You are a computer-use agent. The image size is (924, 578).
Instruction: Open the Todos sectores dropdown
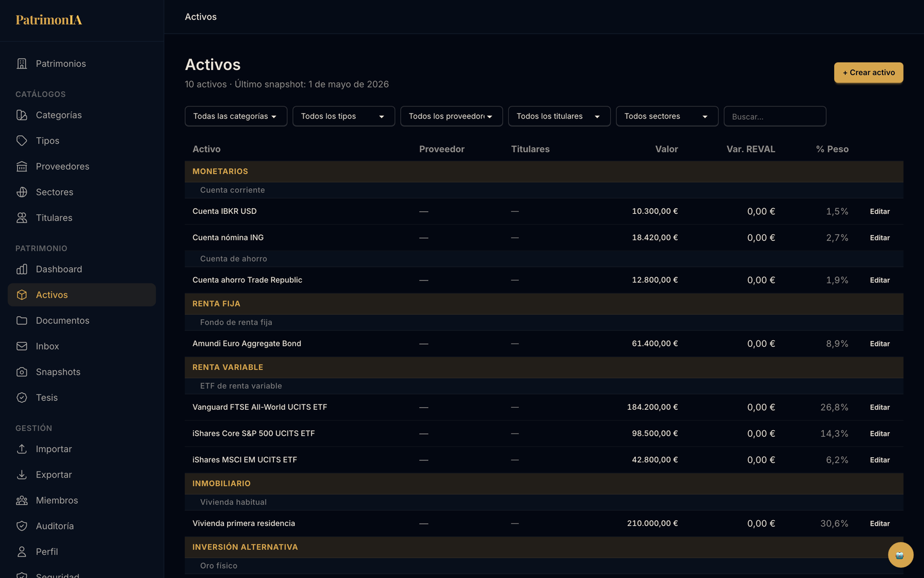click(667, 116)
